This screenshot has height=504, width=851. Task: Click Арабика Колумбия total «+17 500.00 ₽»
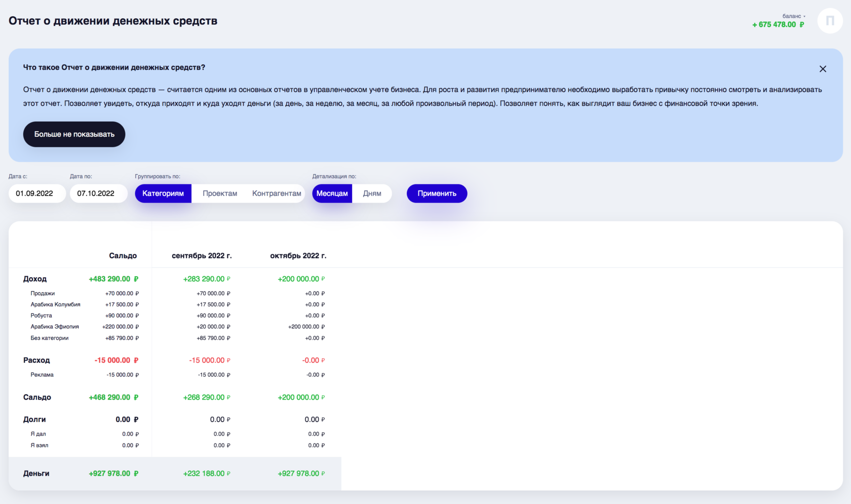coord(122,304)
